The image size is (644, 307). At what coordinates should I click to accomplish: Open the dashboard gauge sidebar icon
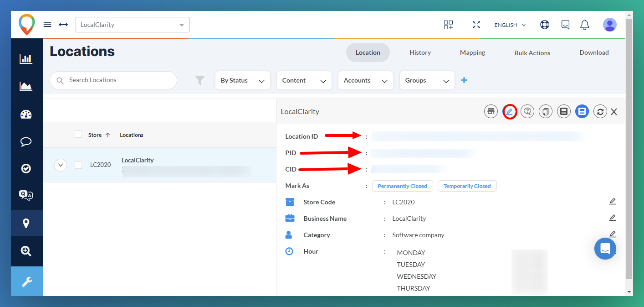[x=26, y=114]
